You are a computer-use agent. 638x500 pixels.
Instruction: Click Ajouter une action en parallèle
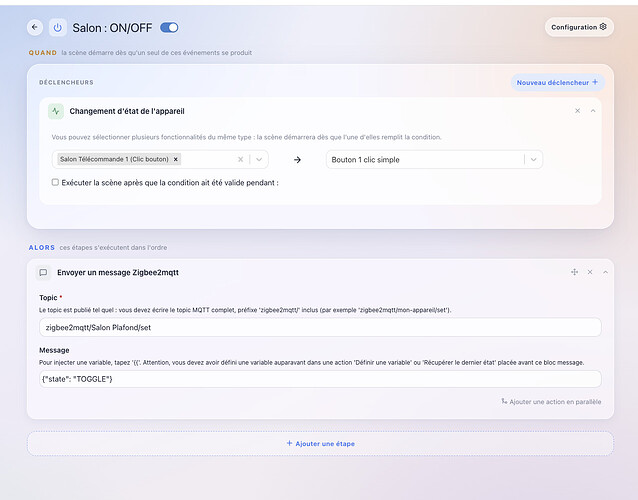pos(551,402)
